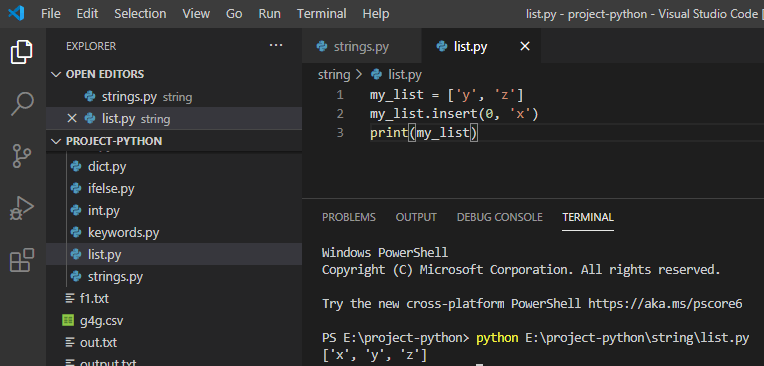
Task: Click line number 1 in editor gutter
Action: click(340, 95)
